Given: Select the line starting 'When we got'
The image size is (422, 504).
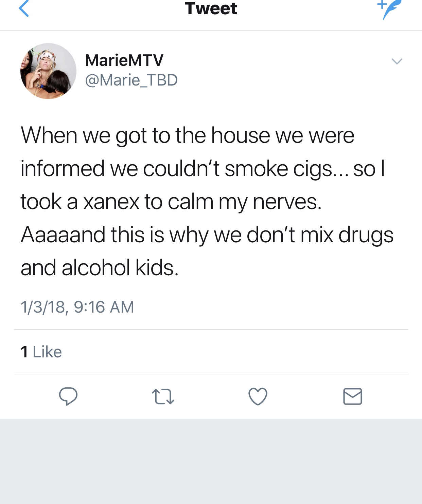Looking at the screenshot, I should (x=188, y=136).
